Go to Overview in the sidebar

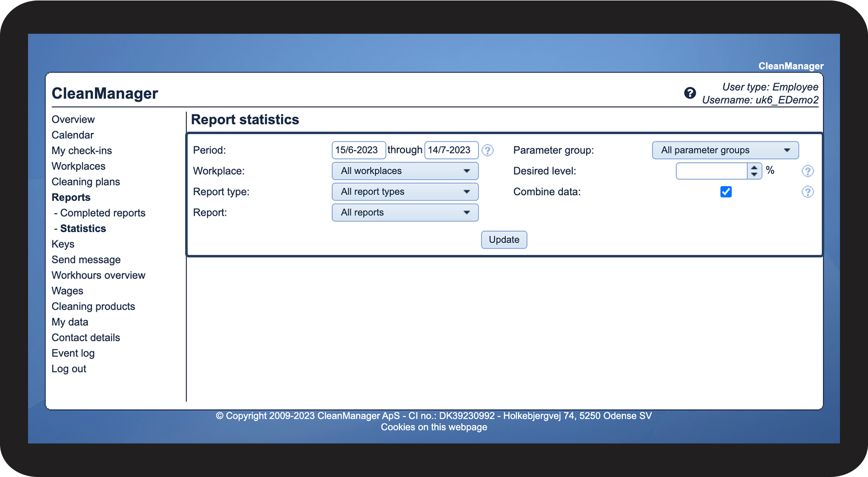click(x=73, y=119)
